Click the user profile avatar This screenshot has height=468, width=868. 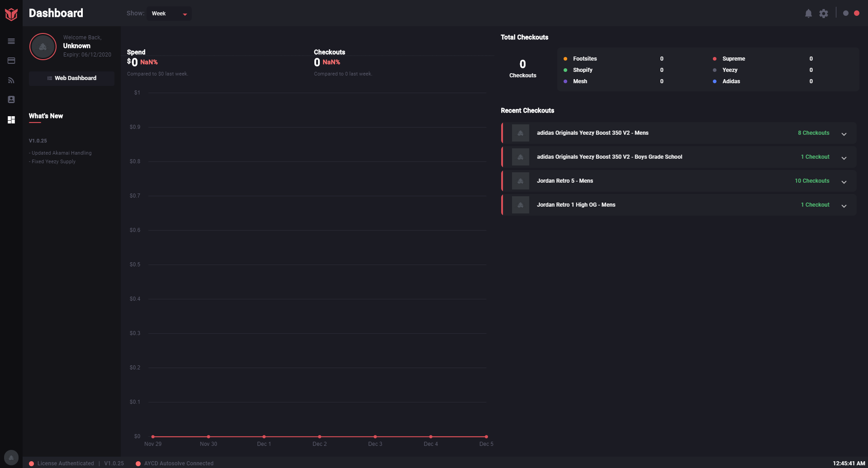(43, 47)
